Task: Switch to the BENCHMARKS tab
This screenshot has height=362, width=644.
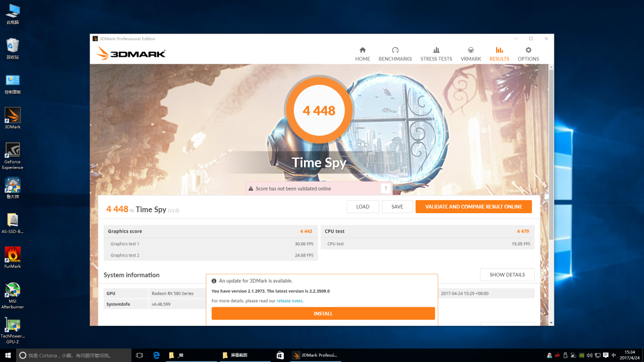Action: (395, 54)
